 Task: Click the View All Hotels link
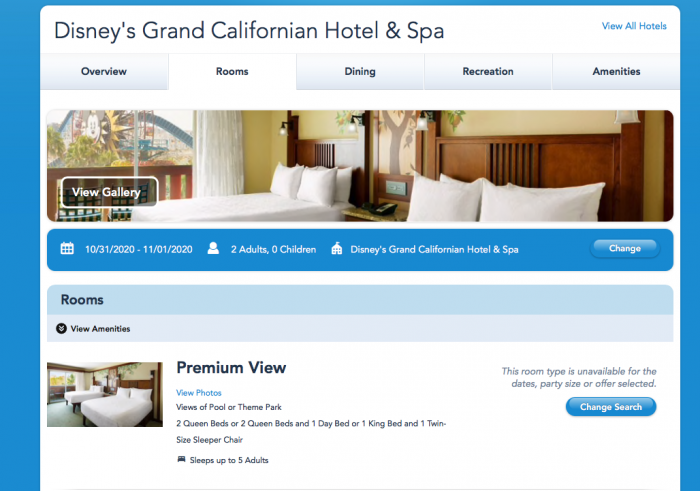click(x=634, y=26)
